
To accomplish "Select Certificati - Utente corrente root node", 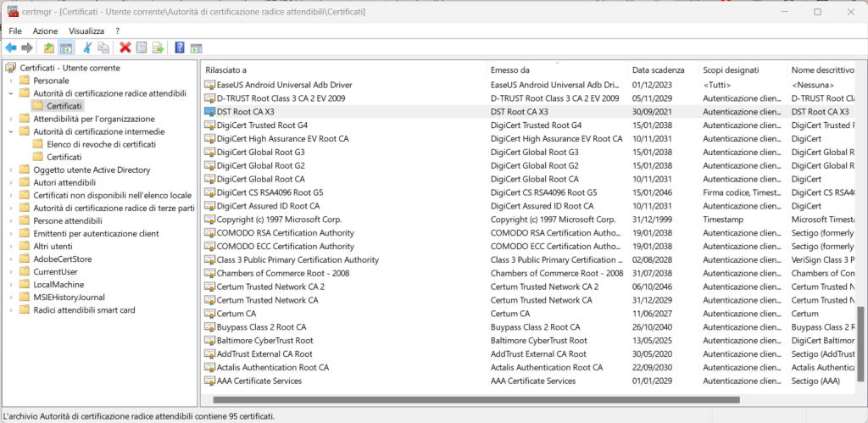I will (70, 68).
